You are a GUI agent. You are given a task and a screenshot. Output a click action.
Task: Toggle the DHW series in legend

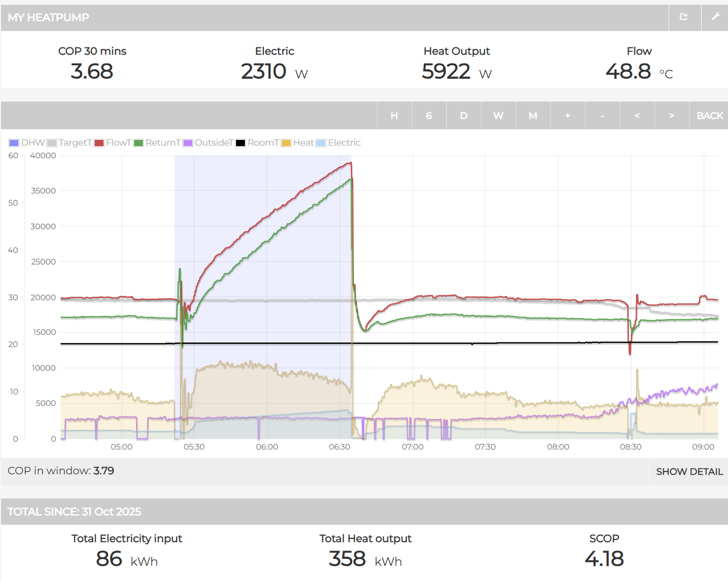(x=27, y=143)
